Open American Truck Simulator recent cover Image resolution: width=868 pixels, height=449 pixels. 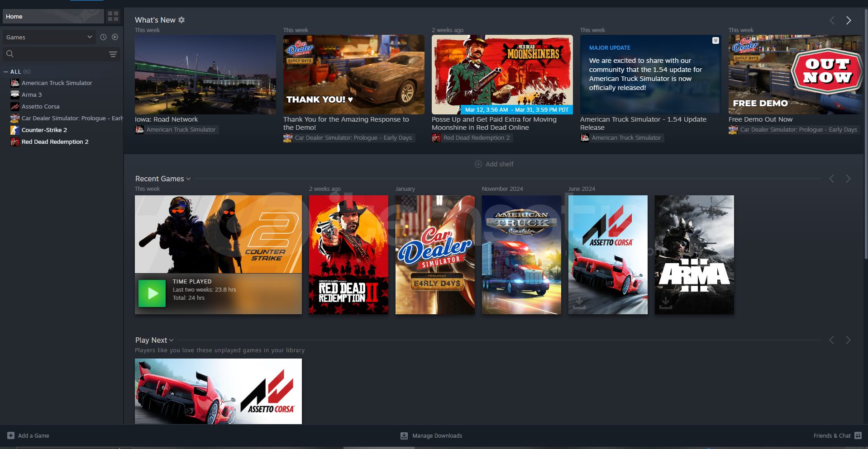pos(521,255)
